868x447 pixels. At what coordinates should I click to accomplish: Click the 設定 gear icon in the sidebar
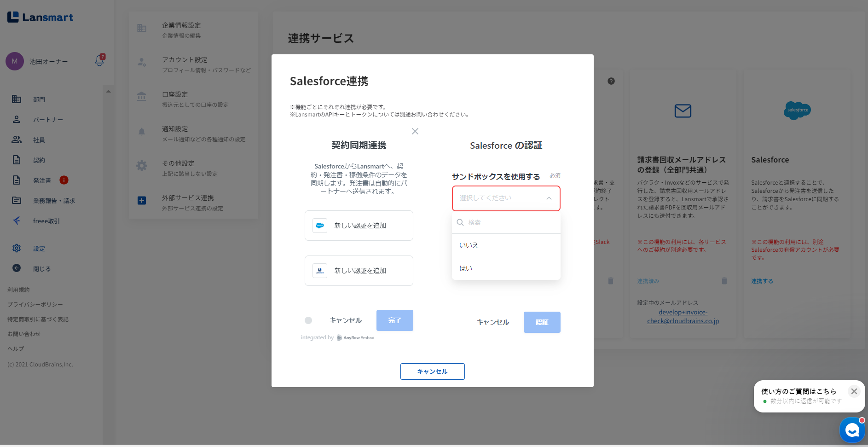[17, 248]
